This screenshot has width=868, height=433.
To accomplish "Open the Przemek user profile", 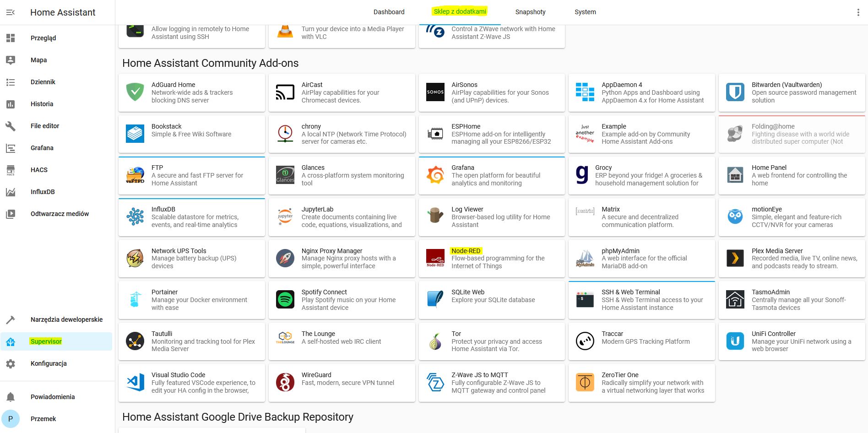I will (43, 419).
